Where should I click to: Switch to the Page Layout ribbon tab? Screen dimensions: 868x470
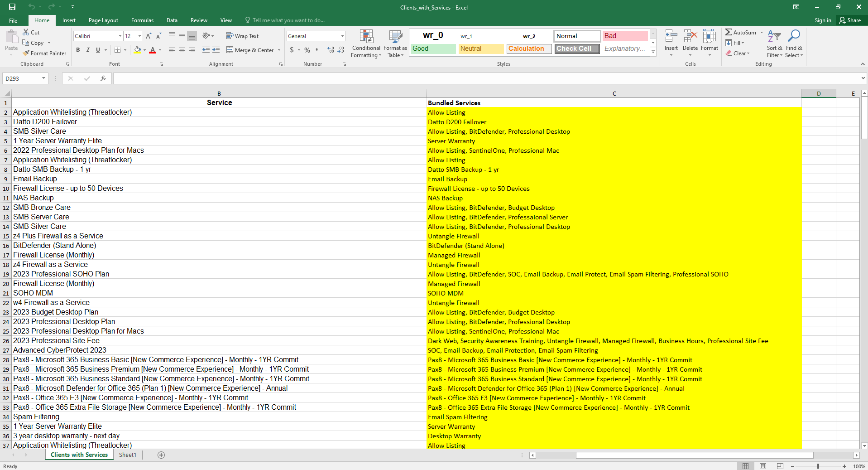tap(103, 20)
